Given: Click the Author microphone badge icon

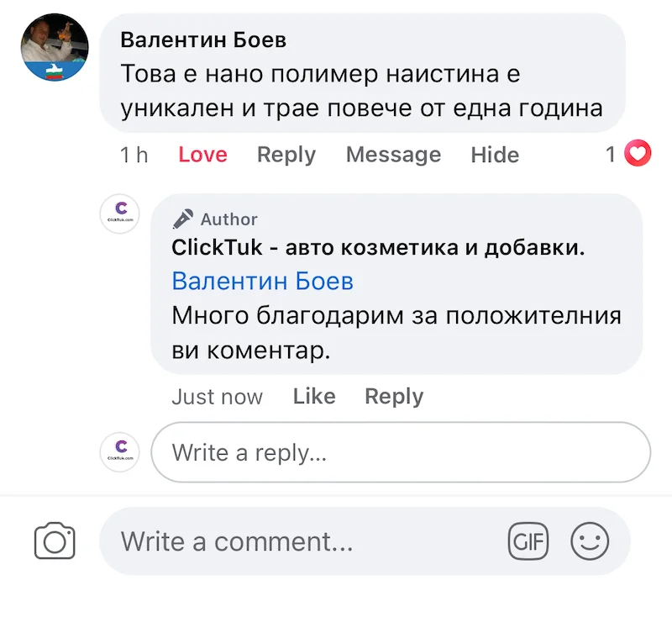Looking at the screenshot, I should 182,219.
